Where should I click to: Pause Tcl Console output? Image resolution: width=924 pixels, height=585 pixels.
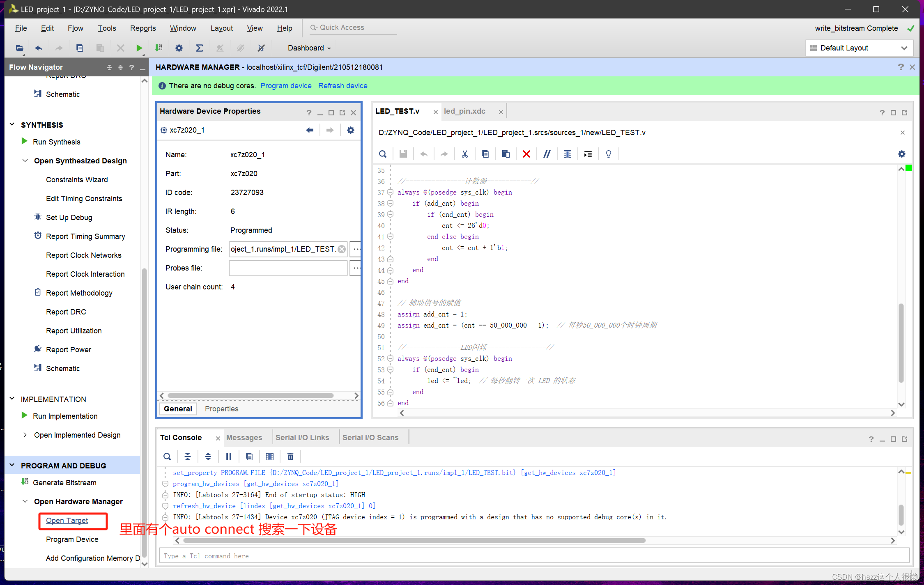point(229,457)
